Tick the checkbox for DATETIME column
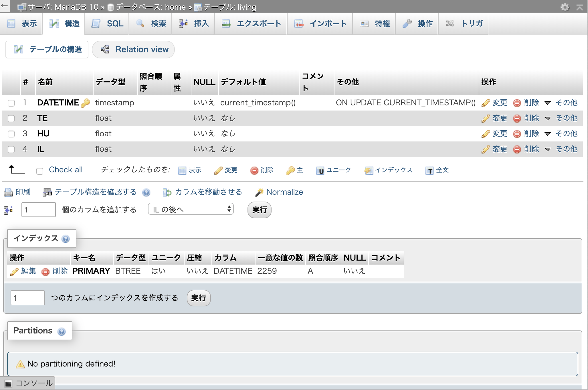 coord(11,103)
